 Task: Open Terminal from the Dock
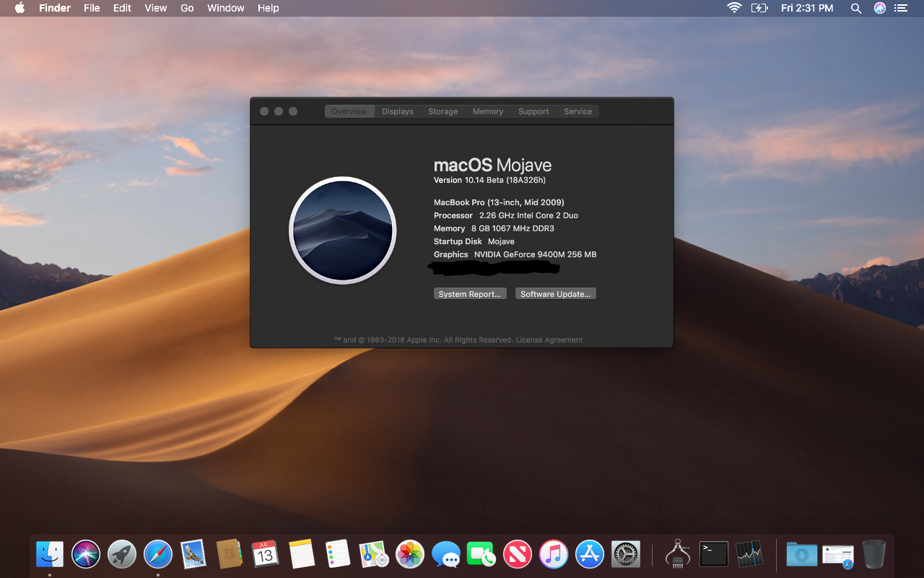click(x=714, y=554)
